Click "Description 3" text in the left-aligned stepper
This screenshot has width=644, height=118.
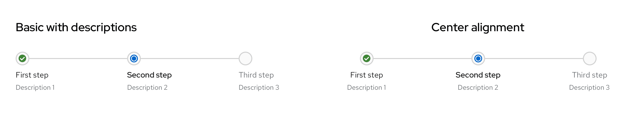pyautogui.click(x=259, y=87)
